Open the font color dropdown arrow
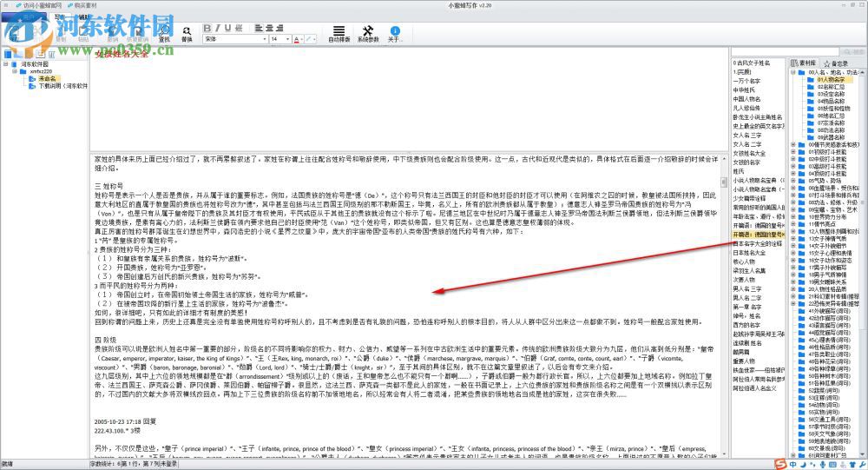This screenshot has width=868, height=470. (302, 39)
